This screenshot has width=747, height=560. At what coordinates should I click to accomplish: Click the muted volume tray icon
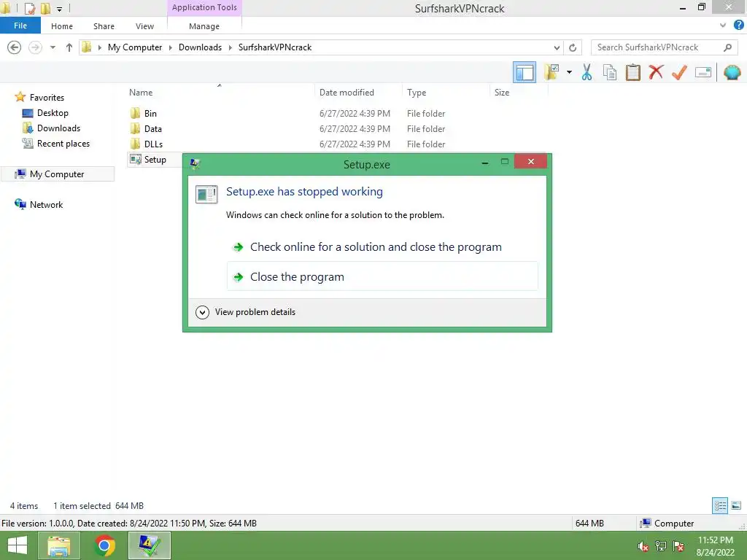643,546
